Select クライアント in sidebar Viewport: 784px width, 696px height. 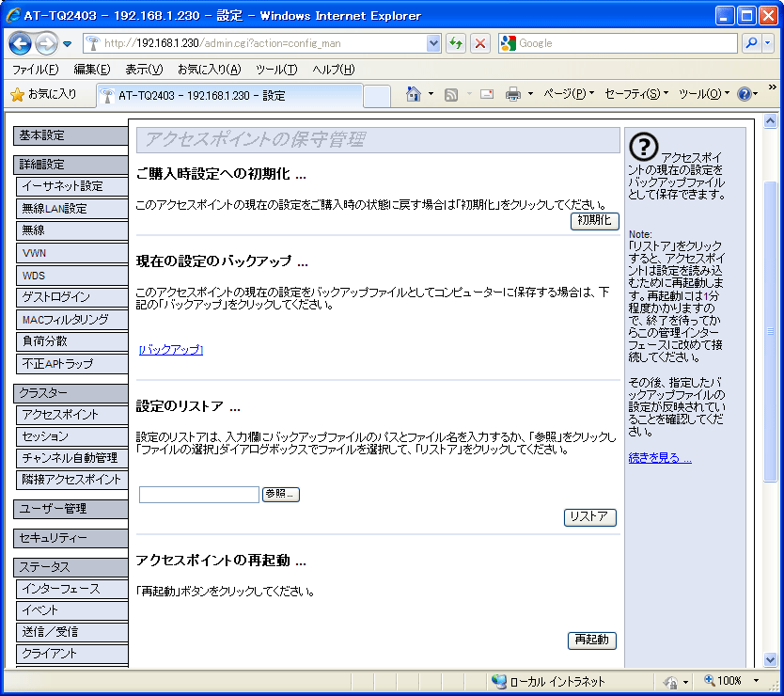click(72, 654)
